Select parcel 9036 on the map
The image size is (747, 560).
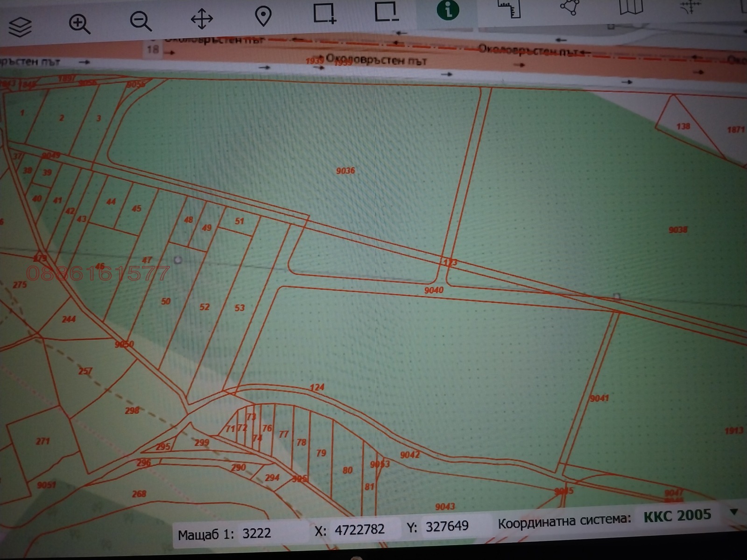345,171
